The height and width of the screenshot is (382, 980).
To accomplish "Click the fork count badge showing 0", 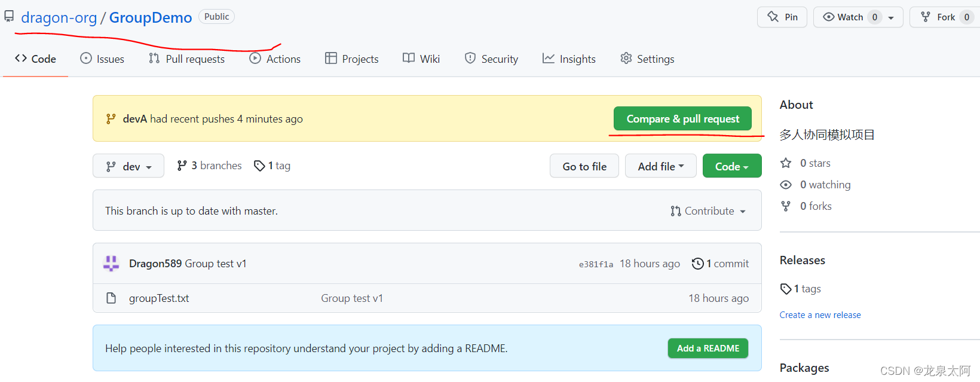I will pyautogui.click(x=967, y=17).
